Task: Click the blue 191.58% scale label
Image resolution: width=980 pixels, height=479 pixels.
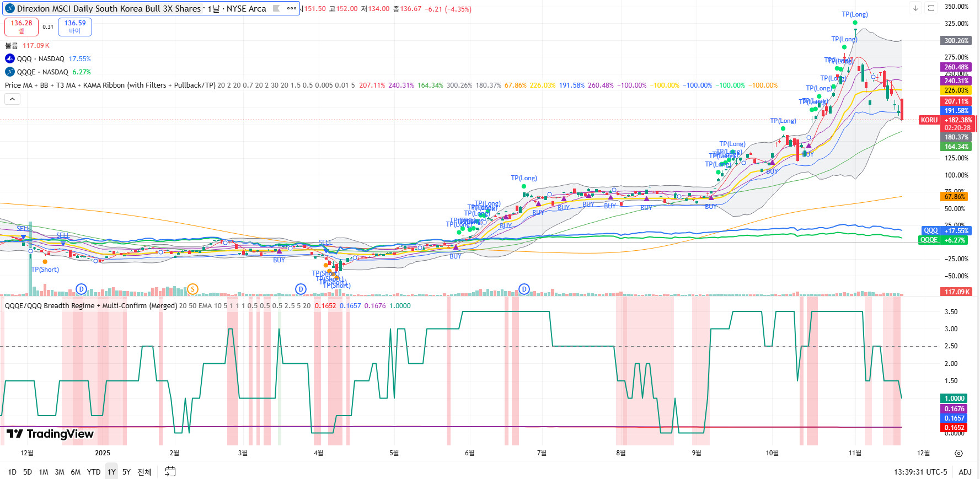Action: coord(956,111)
